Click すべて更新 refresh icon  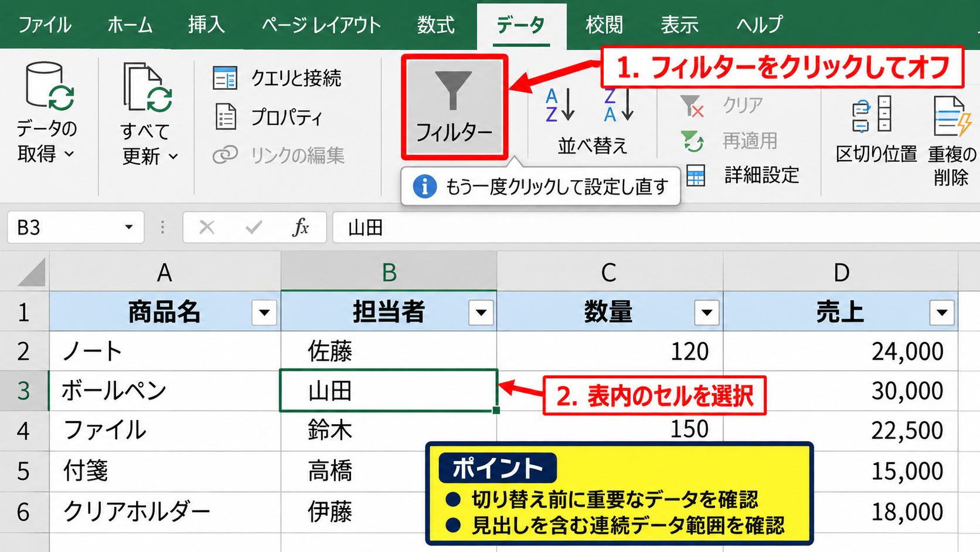pyautogui.click(x=147, y=87)
